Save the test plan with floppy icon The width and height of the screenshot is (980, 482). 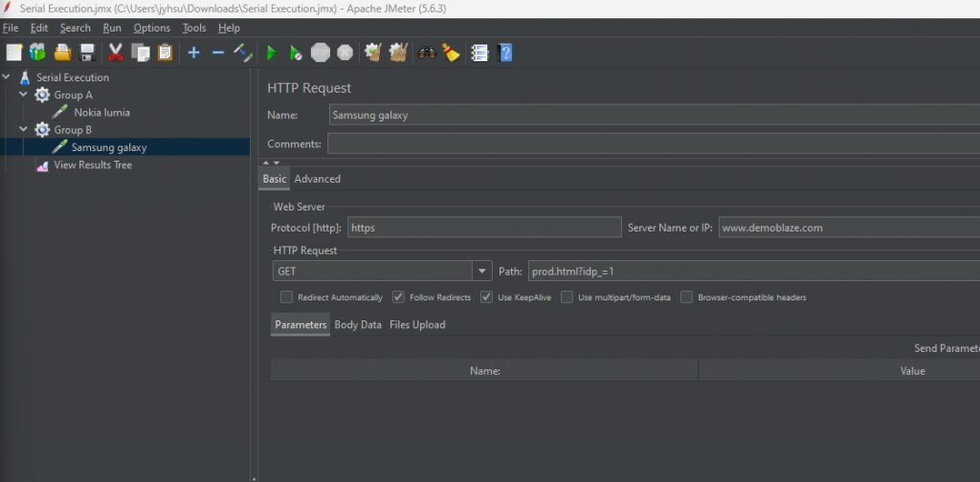pyautogui.click(x=87, y=53)
